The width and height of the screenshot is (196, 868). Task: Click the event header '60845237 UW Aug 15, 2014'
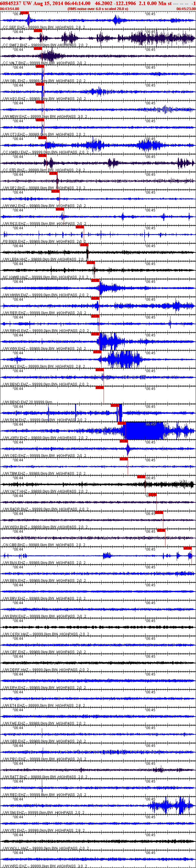[x=31, y=3]
